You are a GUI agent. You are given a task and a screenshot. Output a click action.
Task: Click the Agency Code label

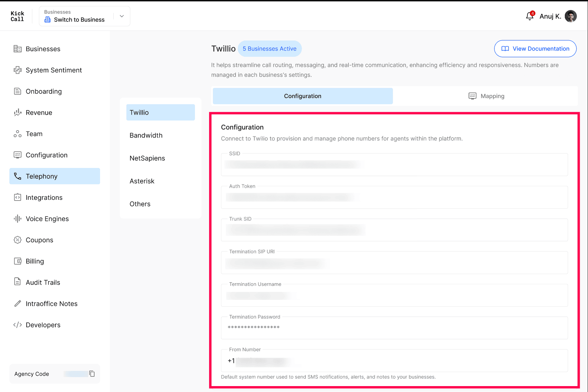point(32,374)
